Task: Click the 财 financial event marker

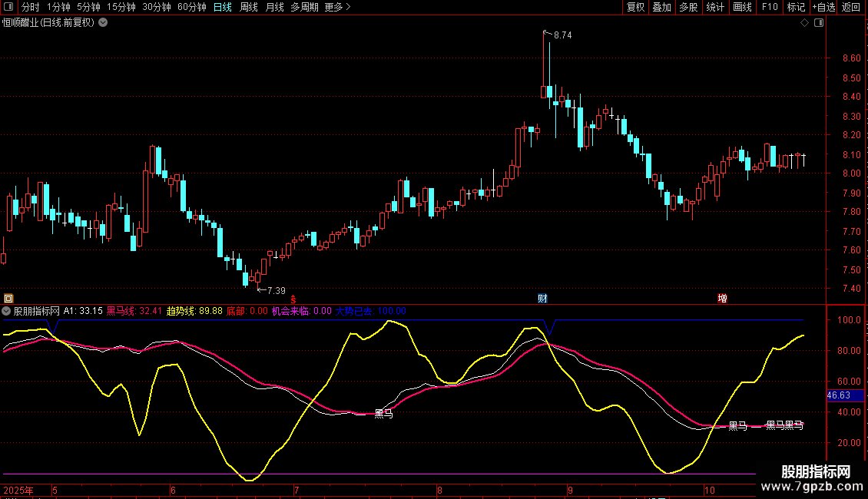Action: pyautogui.click(x=542, y=298)
